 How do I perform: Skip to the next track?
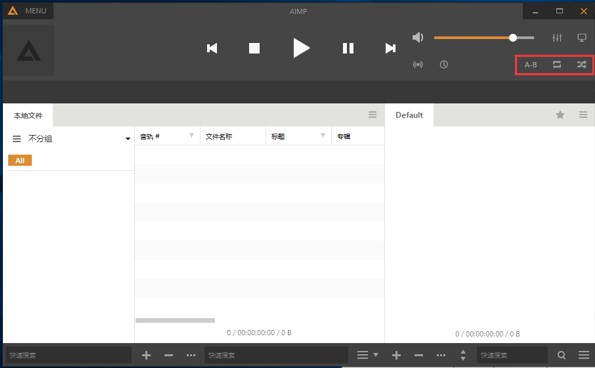point(390,48)
